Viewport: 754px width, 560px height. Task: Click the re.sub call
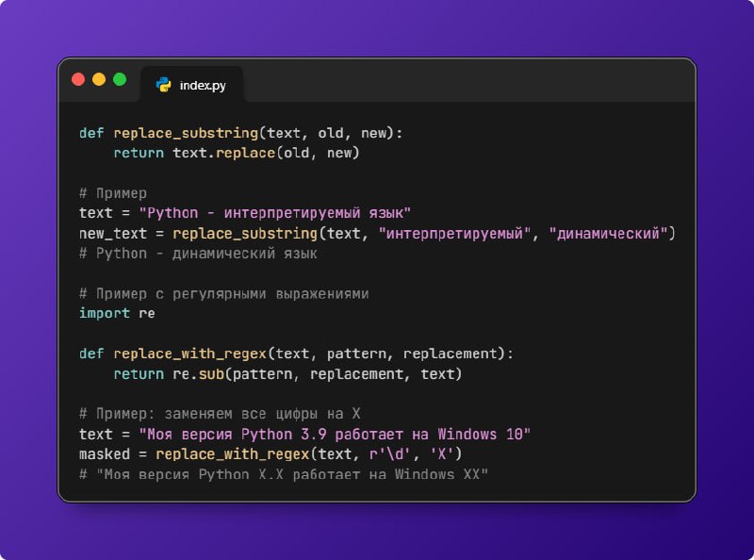coord(199,374)
